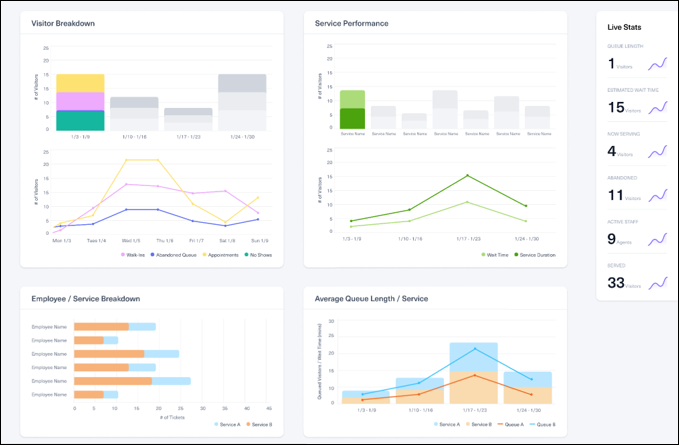Click the Wait Time point at 1/17 - 1/23

click(x=467, y=202)
